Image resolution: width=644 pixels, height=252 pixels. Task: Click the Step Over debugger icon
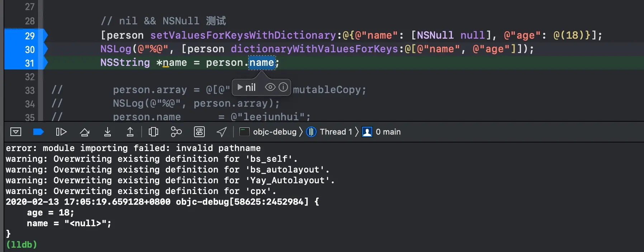tap(85, 132)
